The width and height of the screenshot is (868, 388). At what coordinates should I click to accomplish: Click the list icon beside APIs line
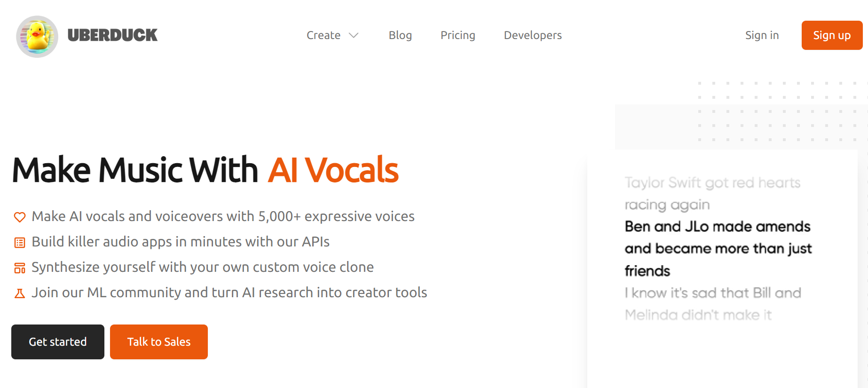tap(20, 243)
